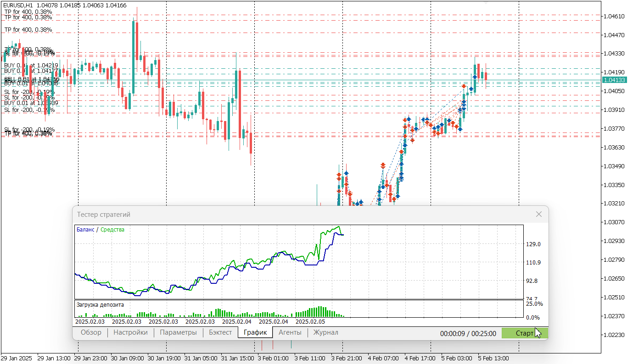
Task: Select the Настройки tab
Action: click(130, 332)
